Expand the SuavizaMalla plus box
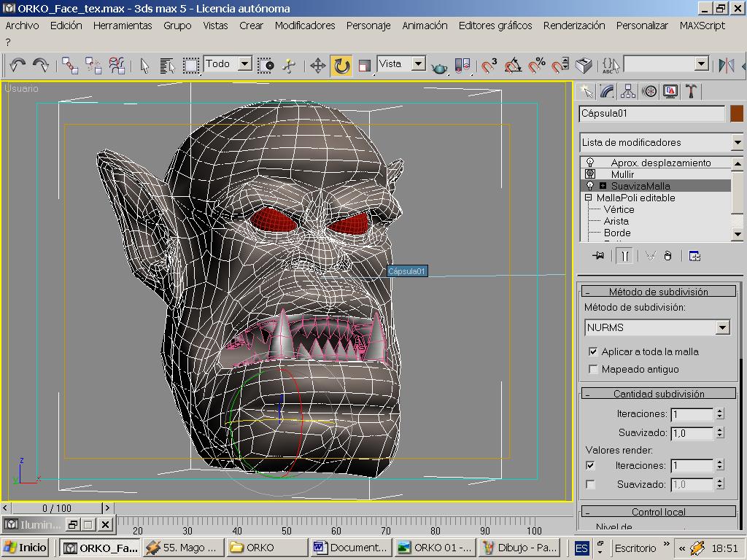Screen dimensions: 747x560 (603, 186)
